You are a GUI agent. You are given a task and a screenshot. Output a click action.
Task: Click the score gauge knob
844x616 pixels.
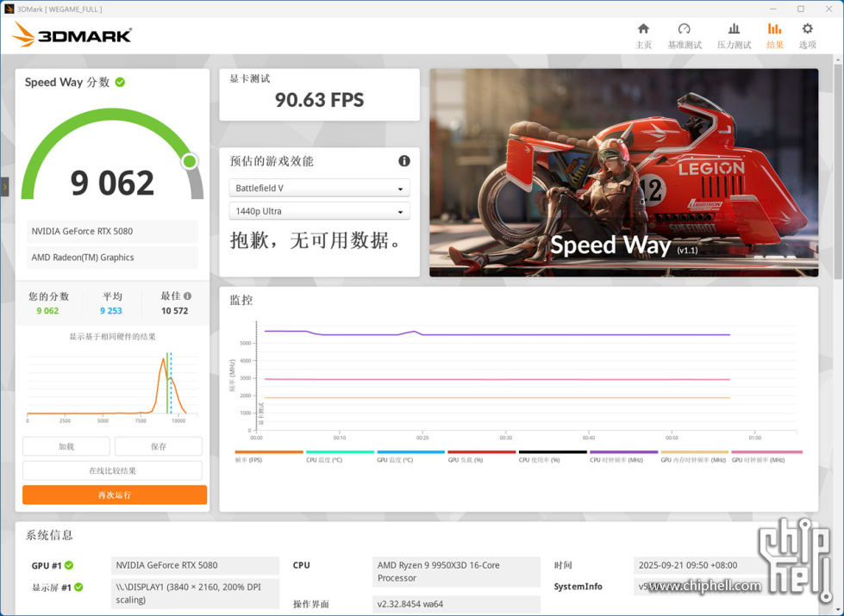coord(190,161)
